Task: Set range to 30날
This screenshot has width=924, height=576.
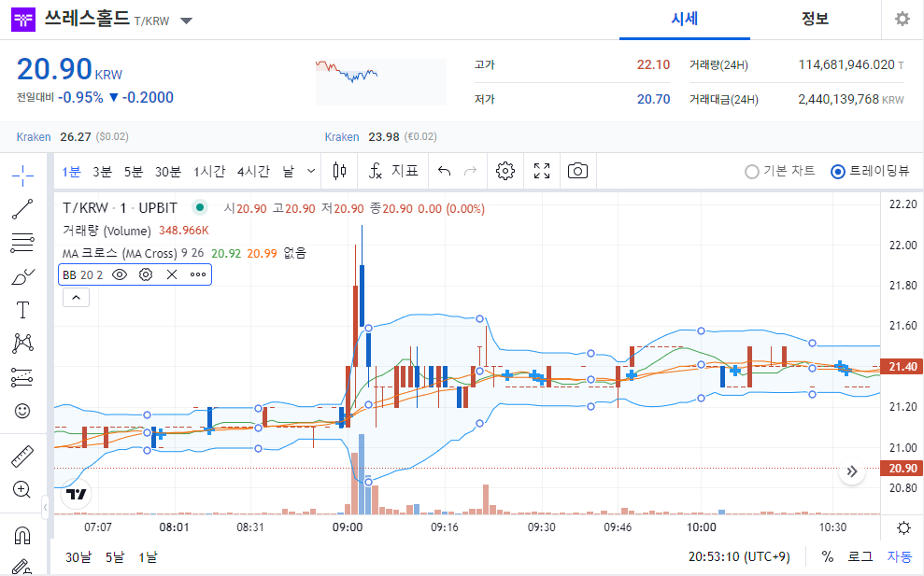Action: click(x=78, y=557)
